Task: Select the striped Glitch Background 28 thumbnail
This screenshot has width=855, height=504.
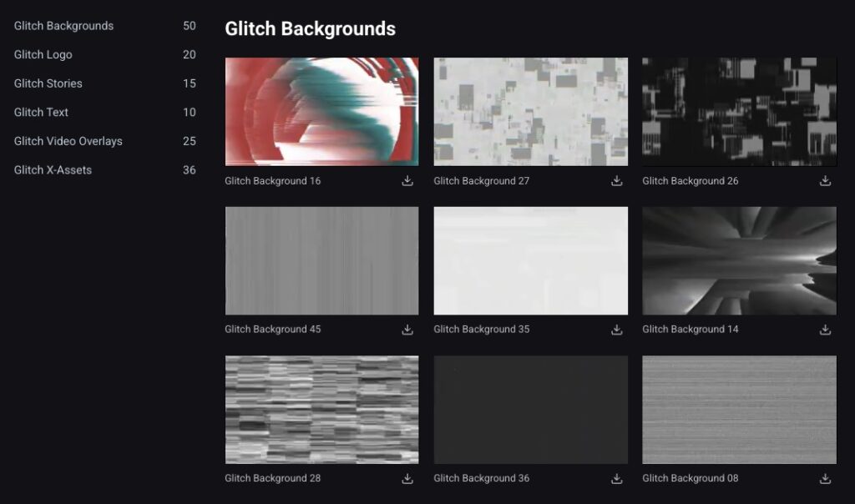Action: (x=321, y=410)
